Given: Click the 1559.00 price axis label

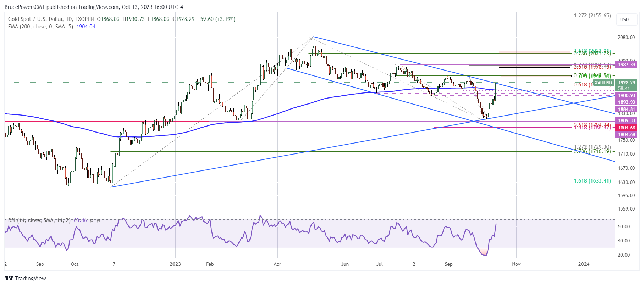Looking at the screenshot, I should (x=626, y=209).
